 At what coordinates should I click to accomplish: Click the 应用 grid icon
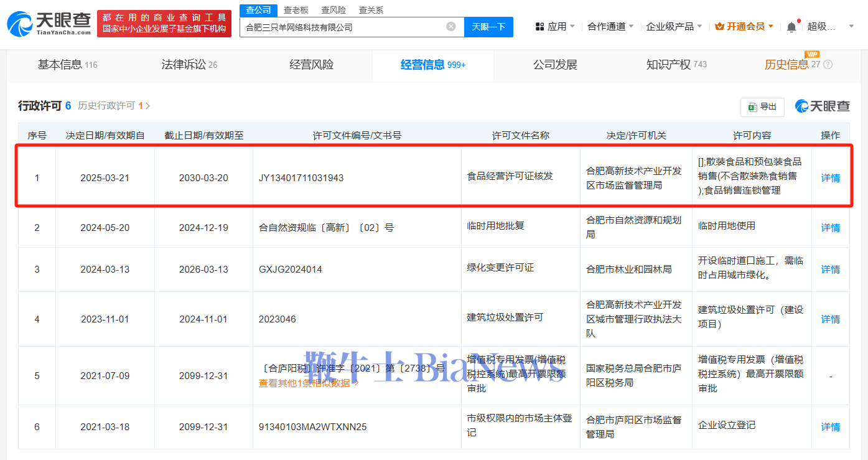[539, 27]
